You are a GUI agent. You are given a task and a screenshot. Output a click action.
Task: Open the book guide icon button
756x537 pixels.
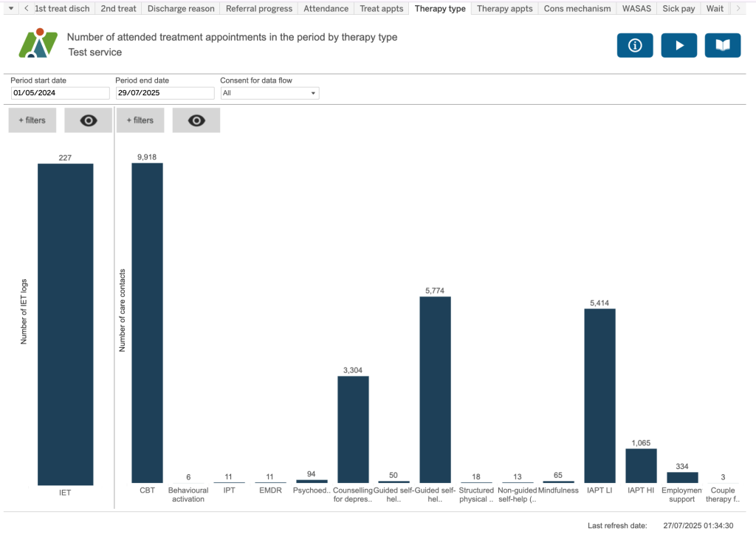click(722, 45)
